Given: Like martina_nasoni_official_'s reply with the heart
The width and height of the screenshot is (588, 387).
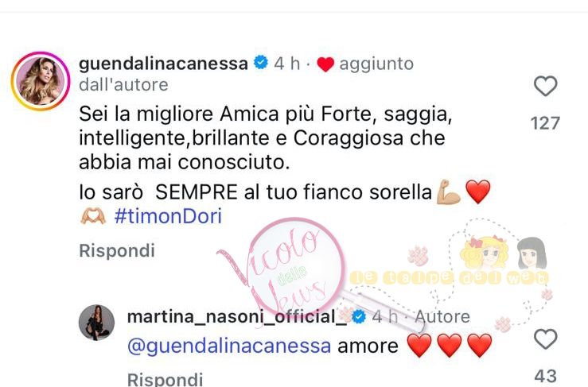Looking at the screenshot, I should [x=545, y=339].
